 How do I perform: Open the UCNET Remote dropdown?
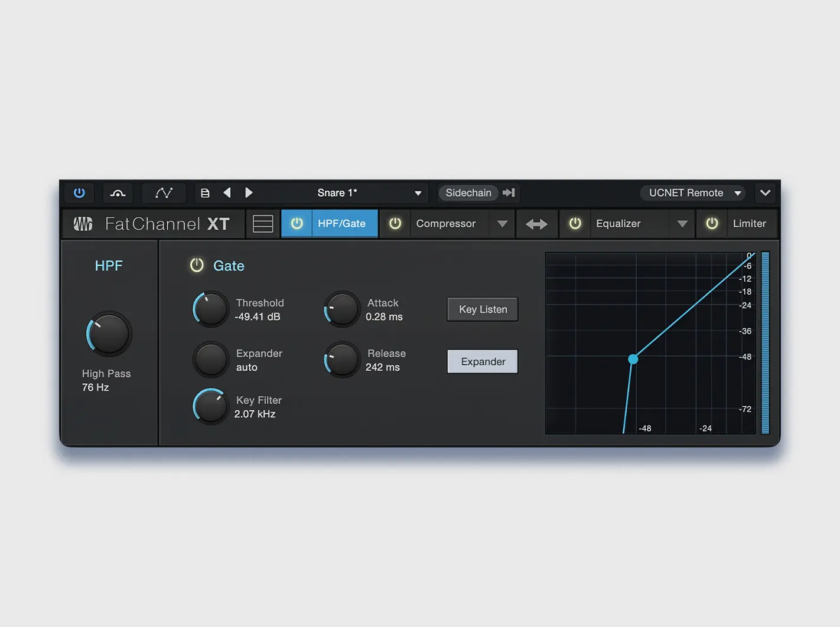click(x=692, y=192)
